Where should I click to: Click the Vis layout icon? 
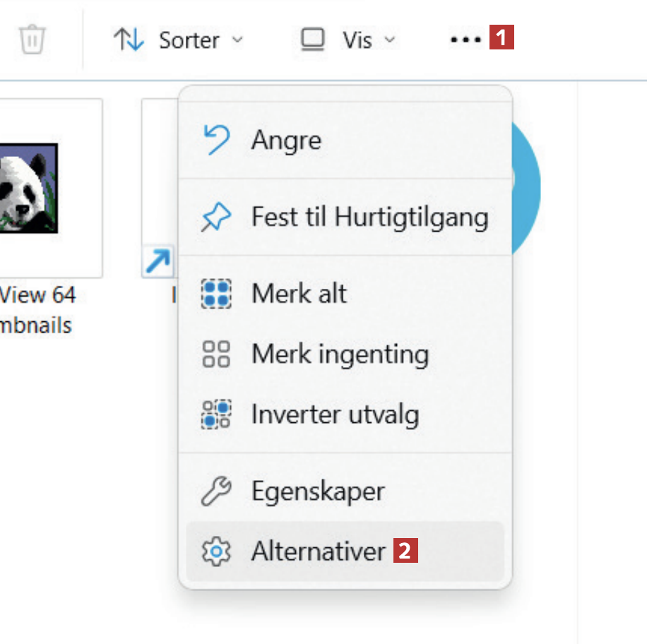312,40
